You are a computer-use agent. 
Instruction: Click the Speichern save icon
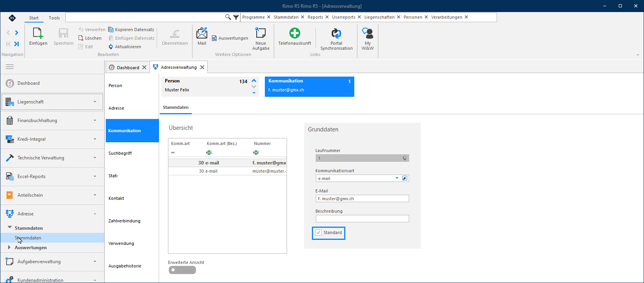(63, 33)
